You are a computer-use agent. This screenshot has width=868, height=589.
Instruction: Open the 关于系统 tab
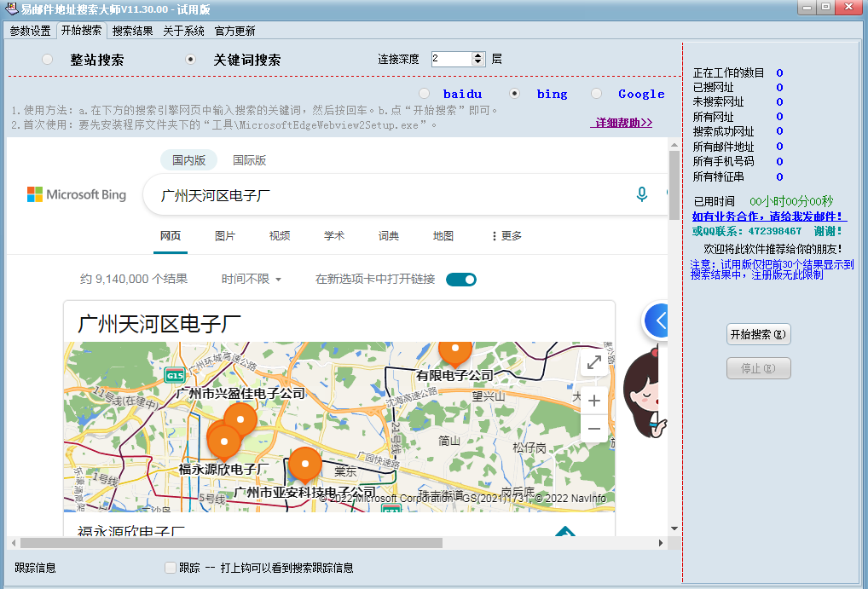pyautogui.click(x=184, y=31)
